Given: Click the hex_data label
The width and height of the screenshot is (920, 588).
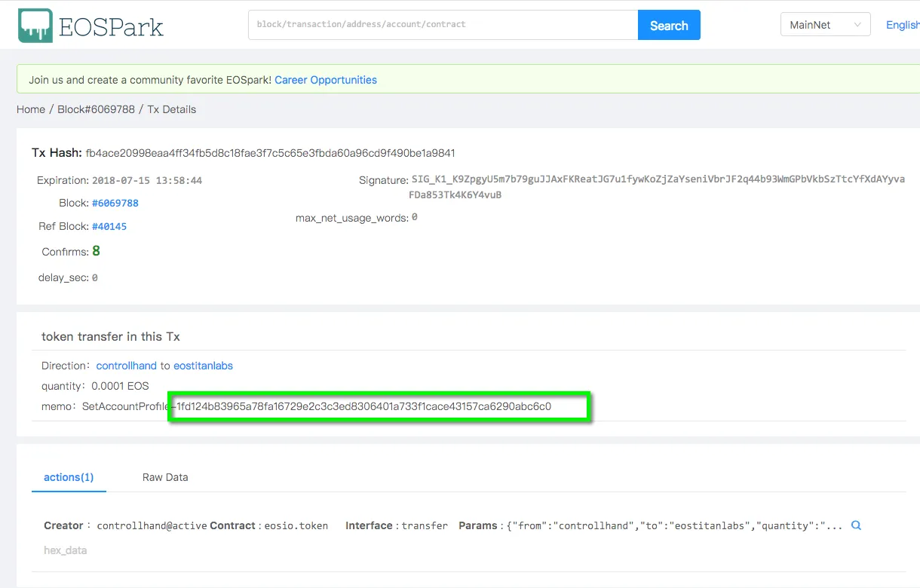Looking at the screenshot, I should pyautogui.click(x=66, y=550).
